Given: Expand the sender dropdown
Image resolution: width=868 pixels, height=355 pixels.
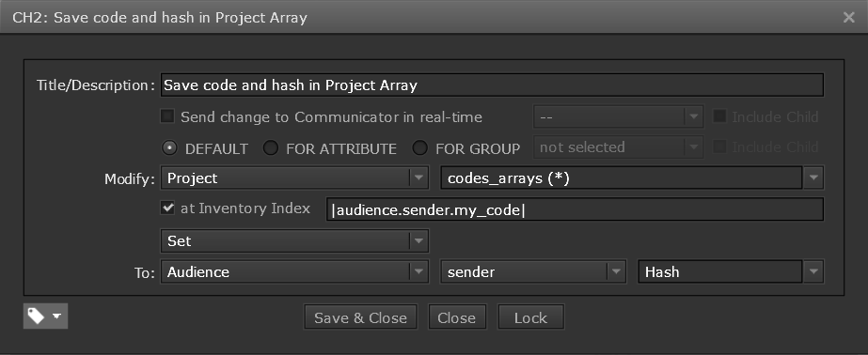Looking at the screenshot, I should point(533,272).
